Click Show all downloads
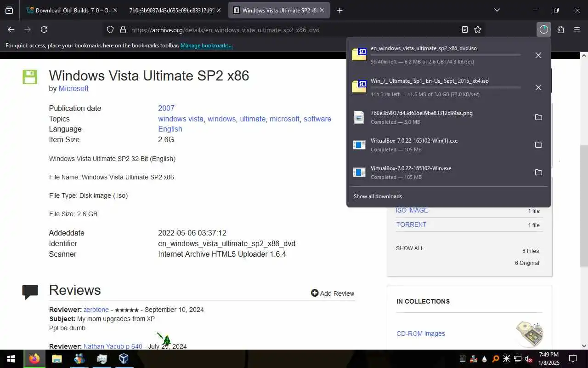The image size is (588, 368). (378, 196)
